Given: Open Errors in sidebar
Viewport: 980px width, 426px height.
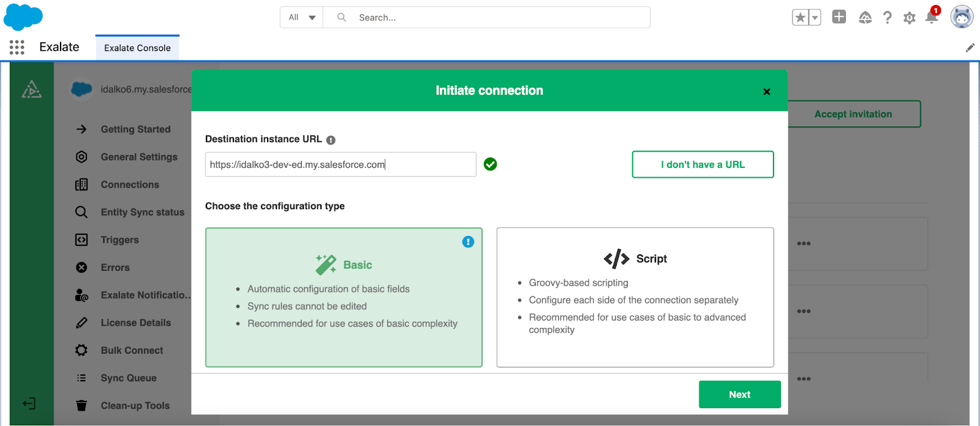Looking at the screenshot, I should coord(115,267).
